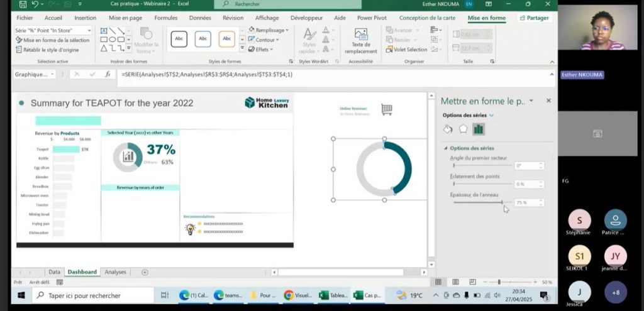Open the Align objects dropdown
Image resolution: width=644 pixels, height=311 pixels.
coord(436,30)
